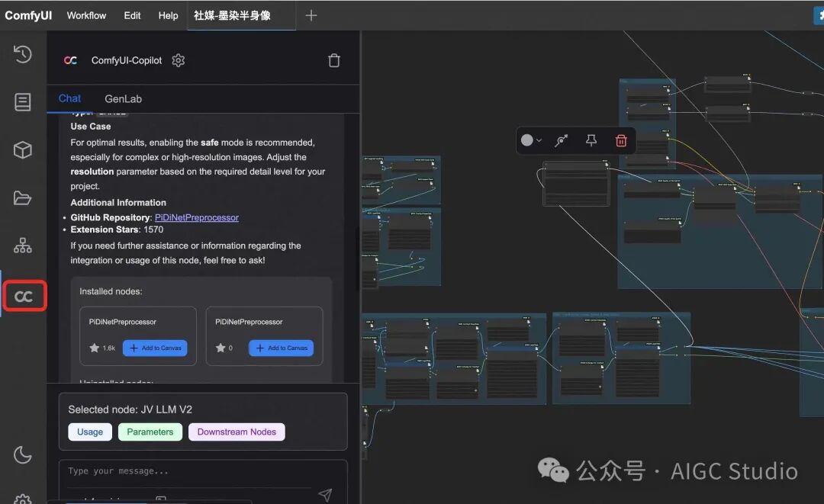824x504 pixels.
Task: Click 1.6k star rating icon
Action: (x=95, y=348)
